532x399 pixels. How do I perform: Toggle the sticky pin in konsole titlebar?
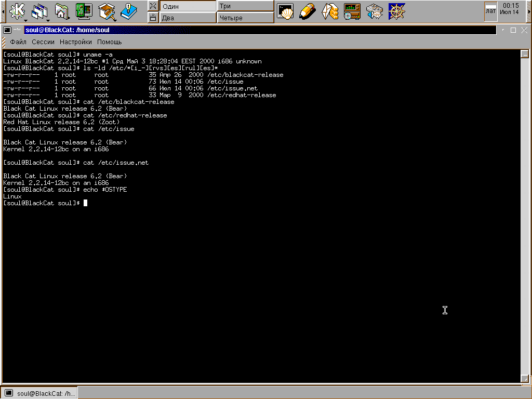(x=17, y=30)
